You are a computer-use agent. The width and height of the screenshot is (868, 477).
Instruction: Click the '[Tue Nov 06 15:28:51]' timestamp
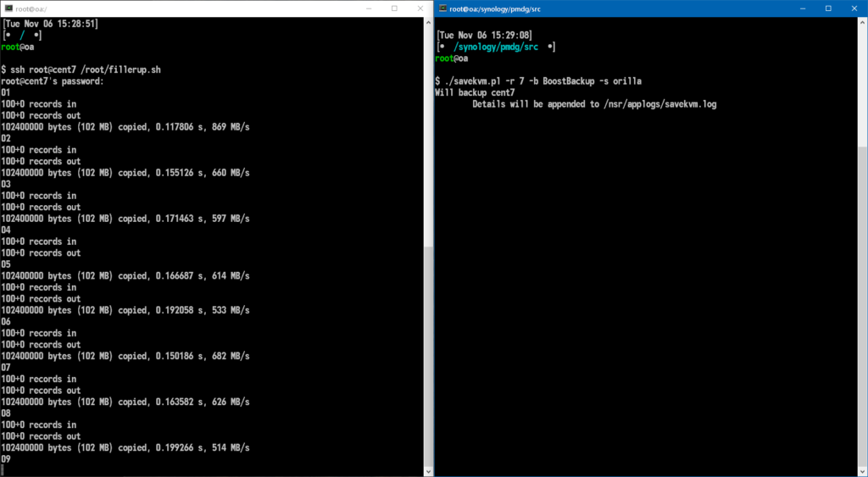pos(51,25)
